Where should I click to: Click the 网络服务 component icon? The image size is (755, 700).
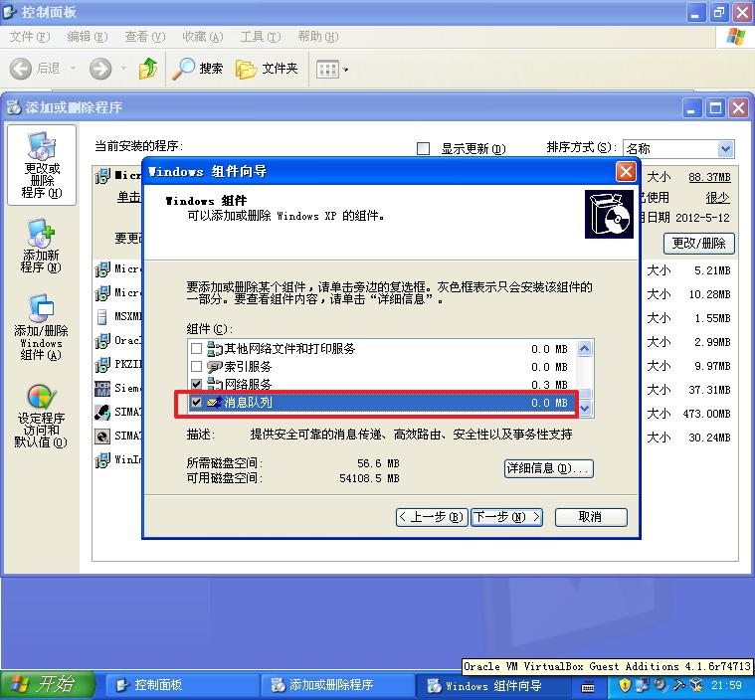(215, 384)
